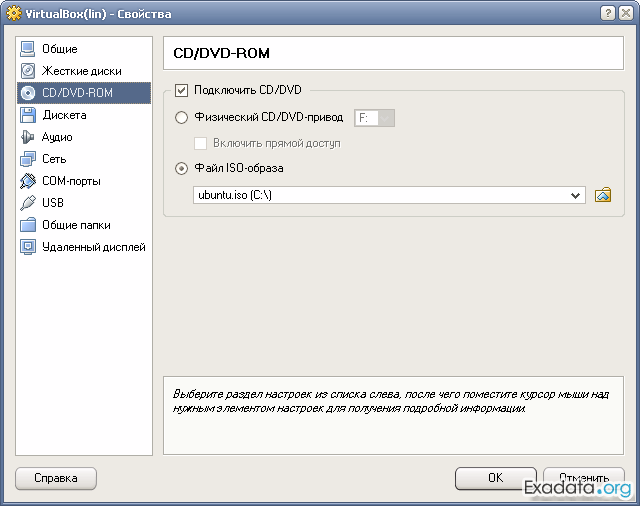Click the Аудио speaker icon
This screenshot has width=640, height=506.
[28, 137]
